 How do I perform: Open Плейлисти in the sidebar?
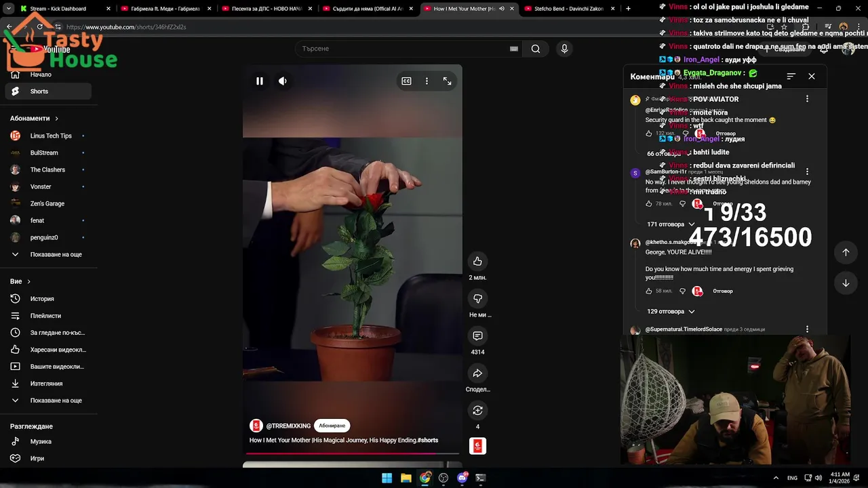[x=47, y=316]
